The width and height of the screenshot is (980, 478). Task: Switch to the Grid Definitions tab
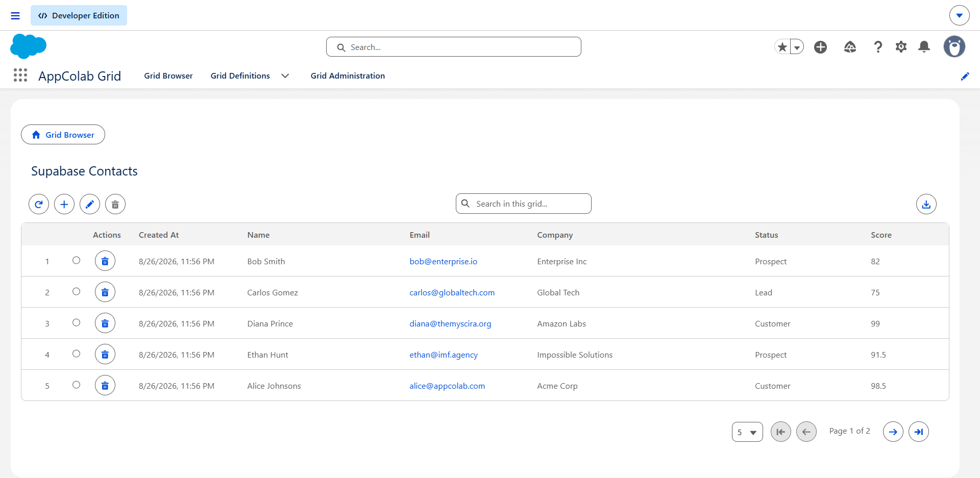tap(240, 76)
